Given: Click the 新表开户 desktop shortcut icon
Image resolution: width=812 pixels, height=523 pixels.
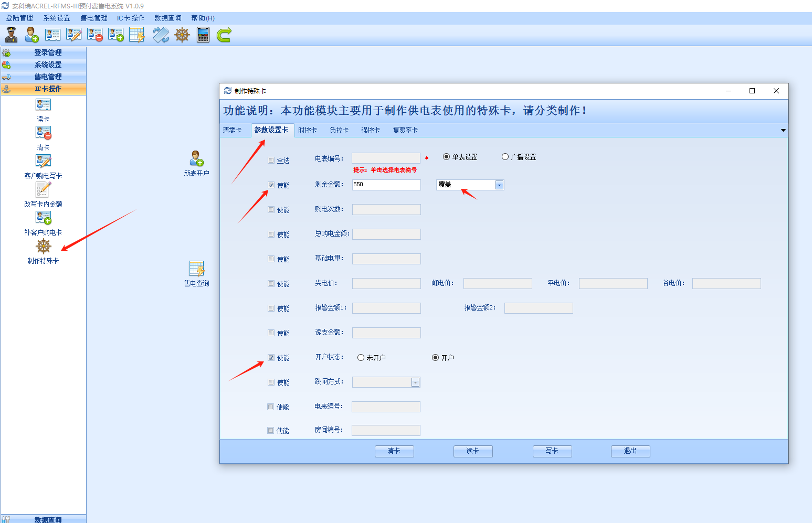Looking at the screenshot, I should (x=196, y=159).
